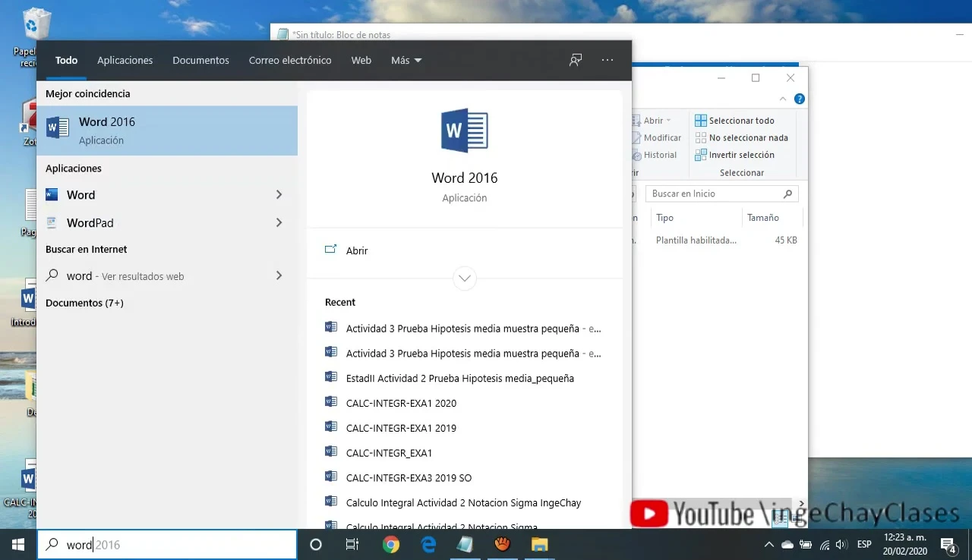
Task: Click the blue help icon in Explorer
Action: (x=799, y=99)
